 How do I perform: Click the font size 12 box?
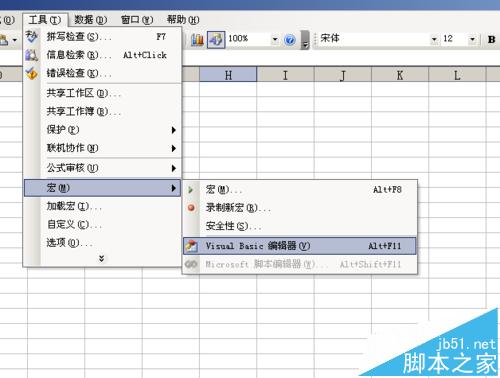[x=454, y=39]
